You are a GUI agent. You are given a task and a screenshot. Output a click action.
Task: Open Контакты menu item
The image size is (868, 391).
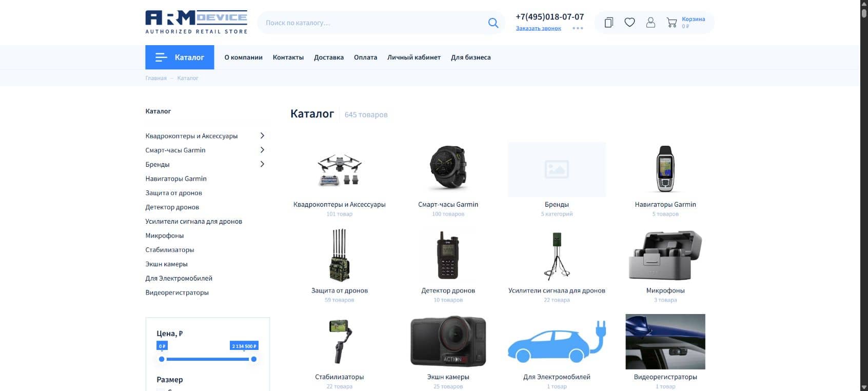click(x=288, y=57)
